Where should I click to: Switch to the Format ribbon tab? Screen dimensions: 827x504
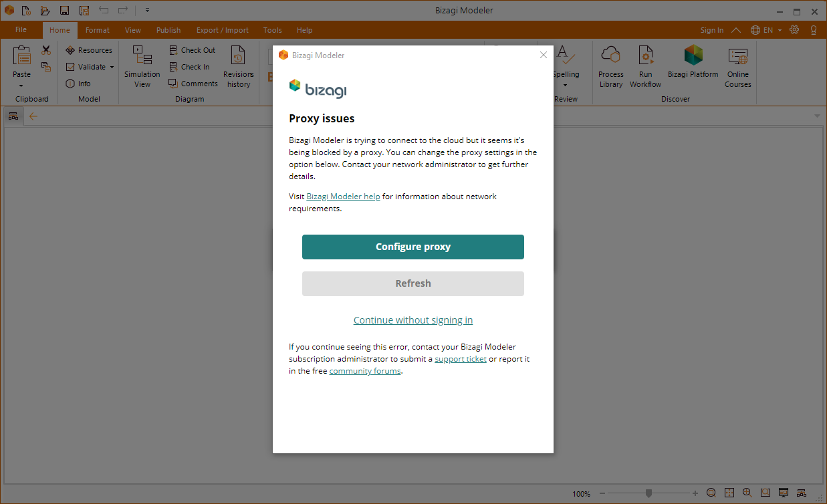[x=98, y=30]
